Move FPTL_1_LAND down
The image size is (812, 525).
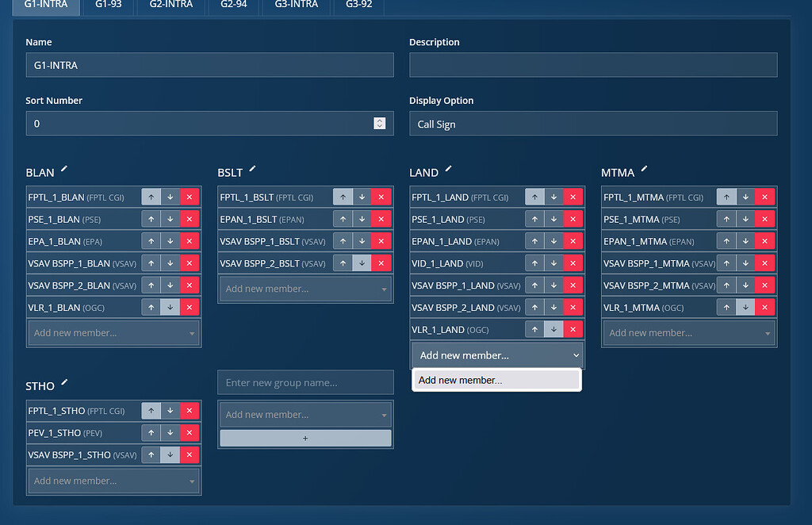point(553,197)
